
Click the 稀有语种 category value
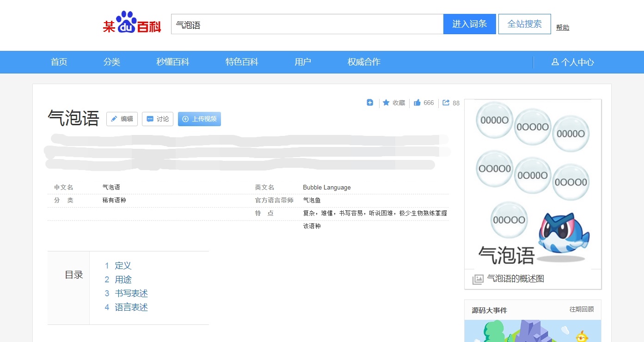(x=114, y=201)
